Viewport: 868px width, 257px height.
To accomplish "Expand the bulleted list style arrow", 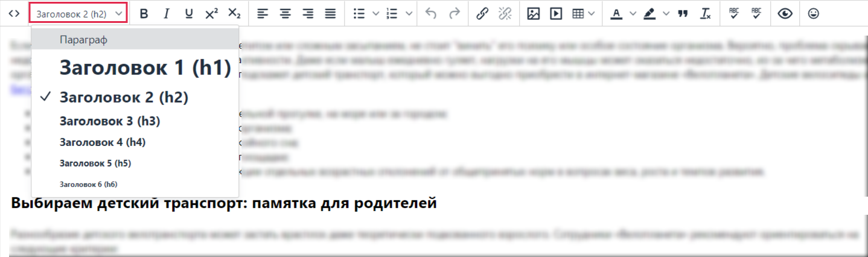I will coord(376,13).
